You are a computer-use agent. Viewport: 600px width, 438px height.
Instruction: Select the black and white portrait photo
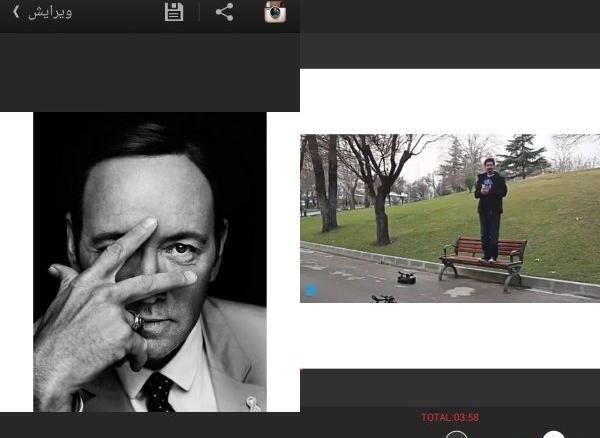(150, 262)
